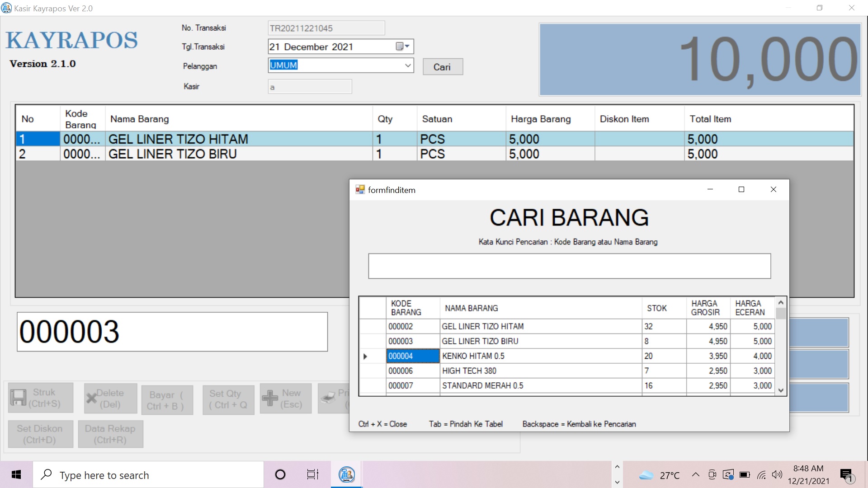Click the Cari Barang keyword search field
Viewport: 868px width, 488px height.
[569, 266]
